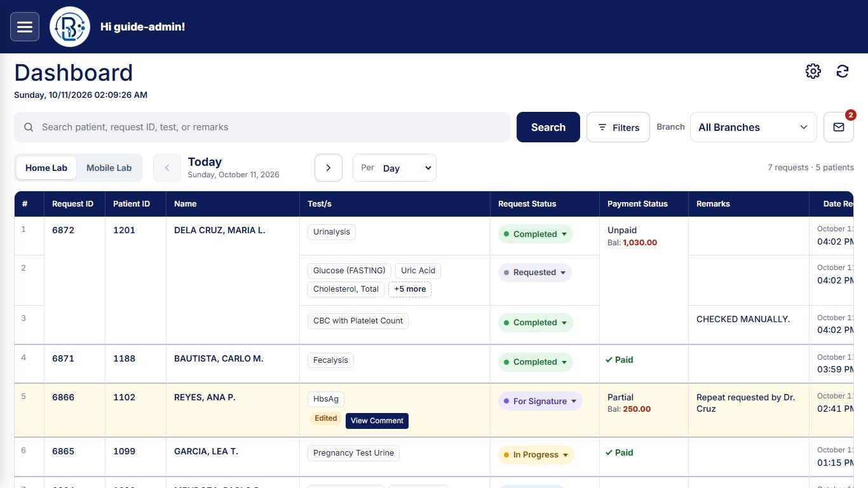This screenshot has width=868, height=488.
Task: Click the Pregnancy Test Urine chip
Action: pos(353,453)
